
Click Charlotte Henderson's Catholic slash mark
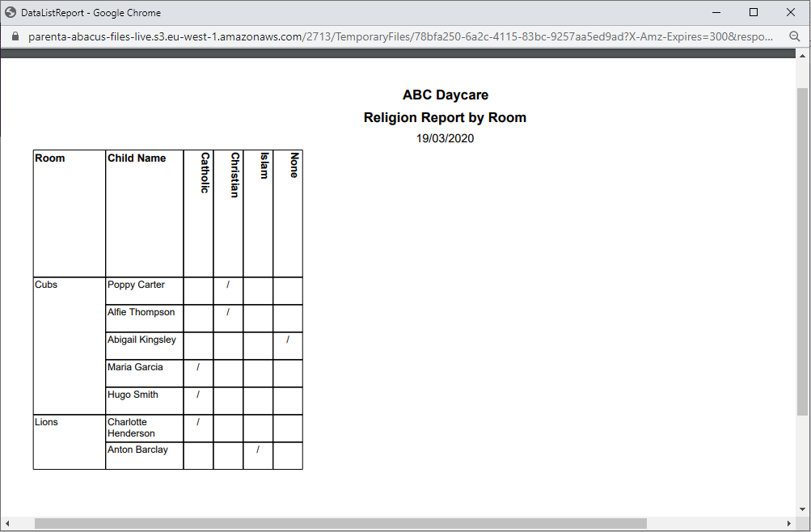click(198, 422)
